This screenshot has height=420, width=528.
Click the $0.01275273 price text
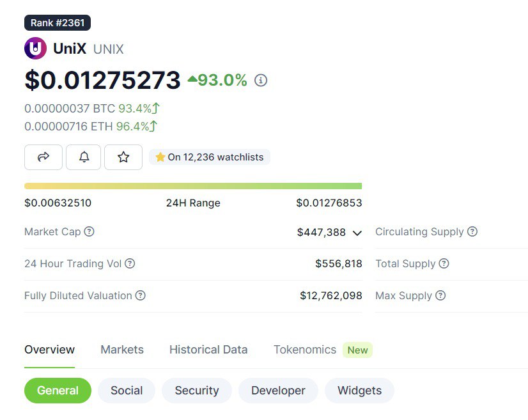(x=103, y=80)
